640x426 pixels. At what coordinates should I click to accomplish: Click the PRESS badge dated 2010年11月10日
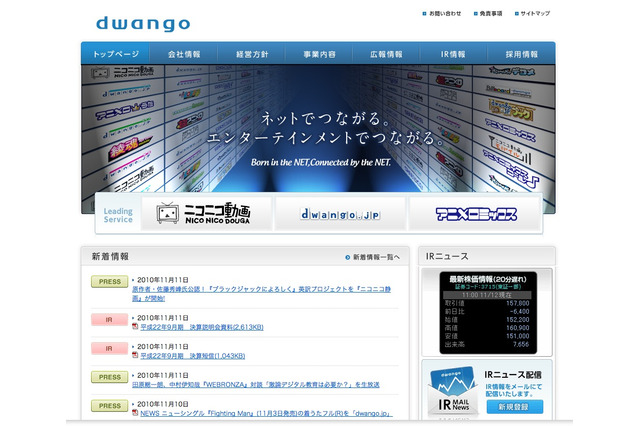coord(109,406)
